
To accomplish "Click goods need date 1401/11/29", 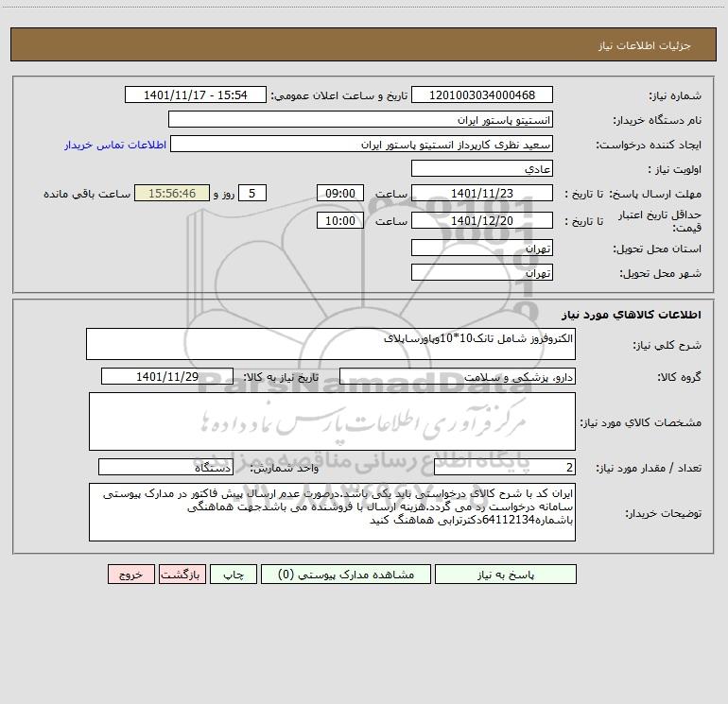I will 167,376.
